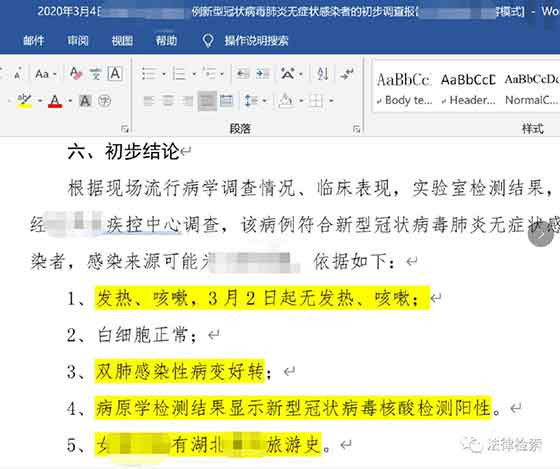Clear all formatting with the eraser-A icon
The image size is (560, 469).
click(76, 74)
